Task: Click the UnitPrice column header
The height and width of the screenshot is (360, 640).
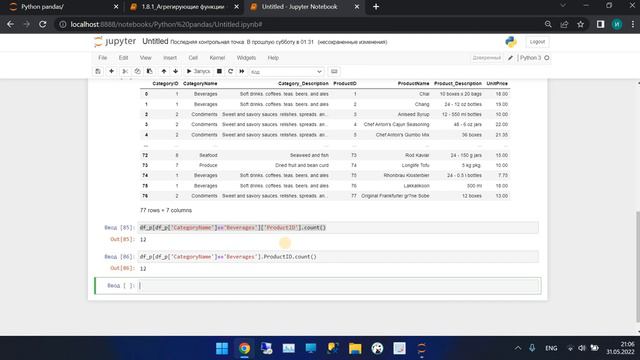Action: [x=497, y=84]
